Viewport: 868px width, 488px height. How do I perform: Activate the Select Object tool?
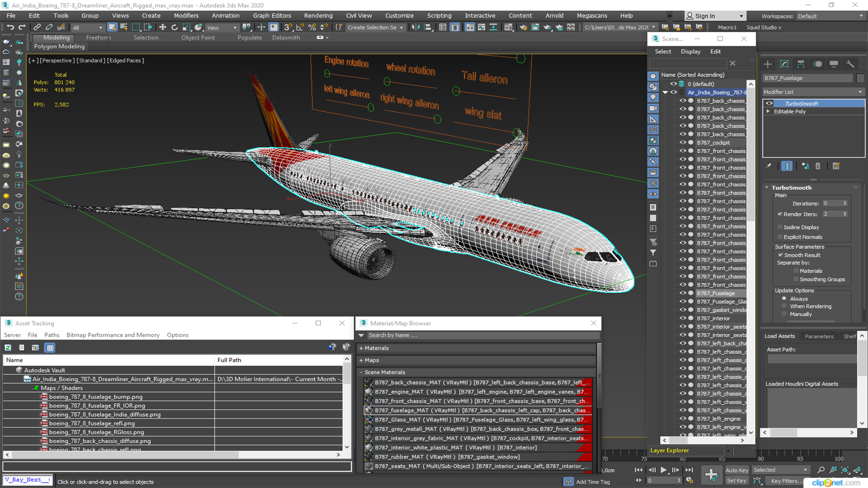(x=112, y=28)
